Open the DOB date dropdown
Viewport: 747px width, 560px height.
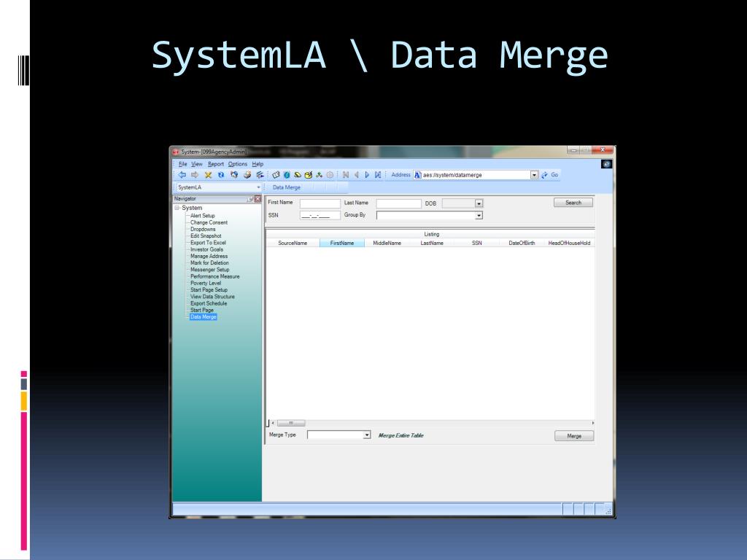479,203
